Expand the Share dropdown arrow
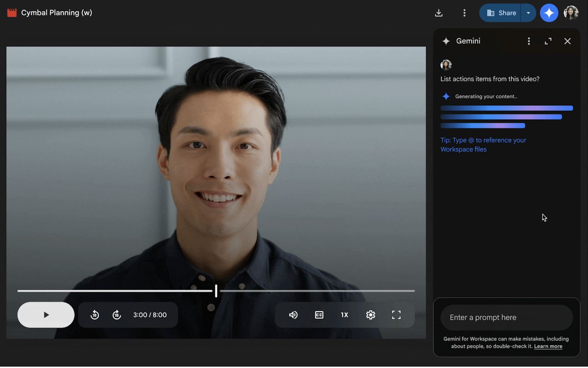 [528, 13]
